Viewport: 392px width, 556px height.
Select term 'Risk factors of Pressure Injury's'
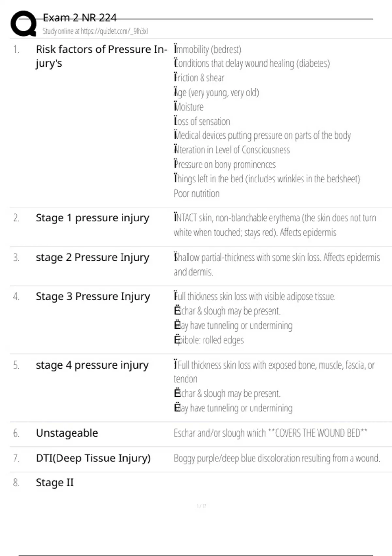(101, 56)
